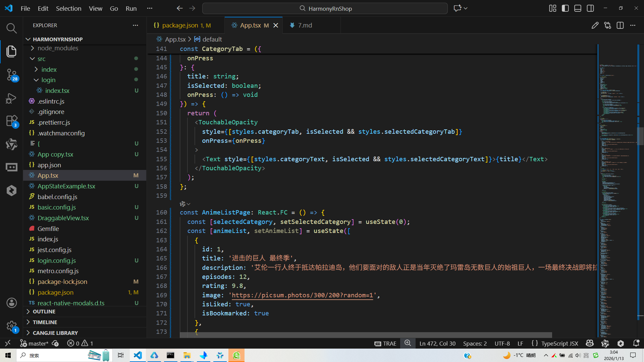The height and width of the screenshot is (362, 644).
Task: Switch to package.json tab
Action: [180, 25]
